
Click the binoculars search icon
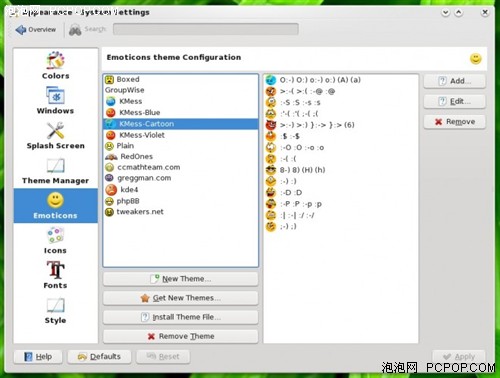tap(75, 30)
